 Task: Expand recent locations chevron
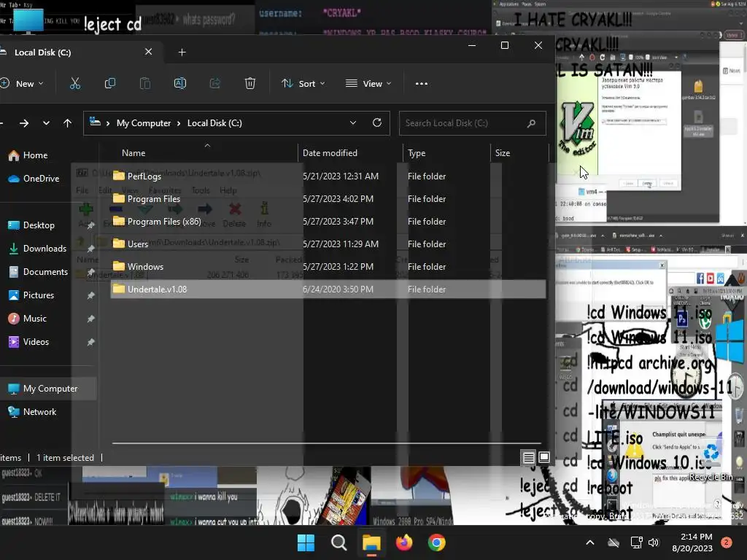[x=46, y=123]
